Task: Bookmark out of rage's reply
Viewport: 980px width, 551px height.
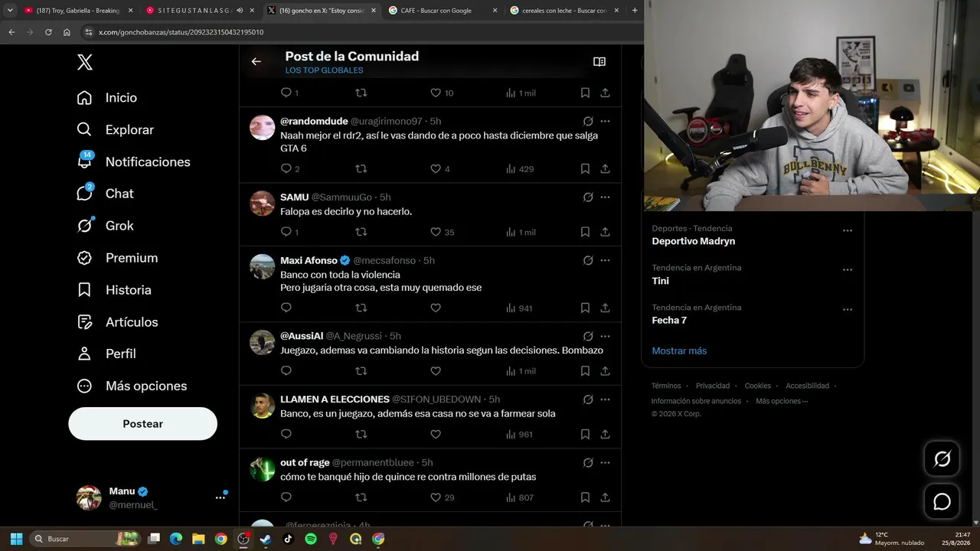Action: 585,497
